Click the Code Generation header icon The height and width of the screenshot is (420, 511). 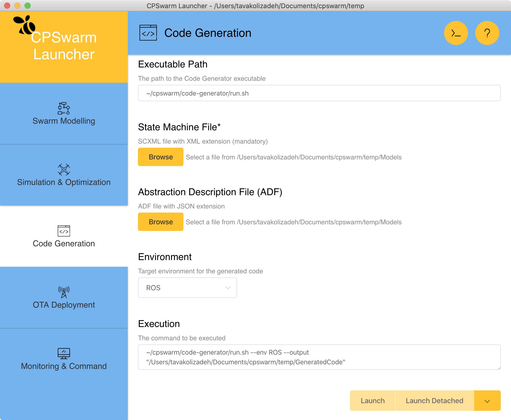[148, 33]
